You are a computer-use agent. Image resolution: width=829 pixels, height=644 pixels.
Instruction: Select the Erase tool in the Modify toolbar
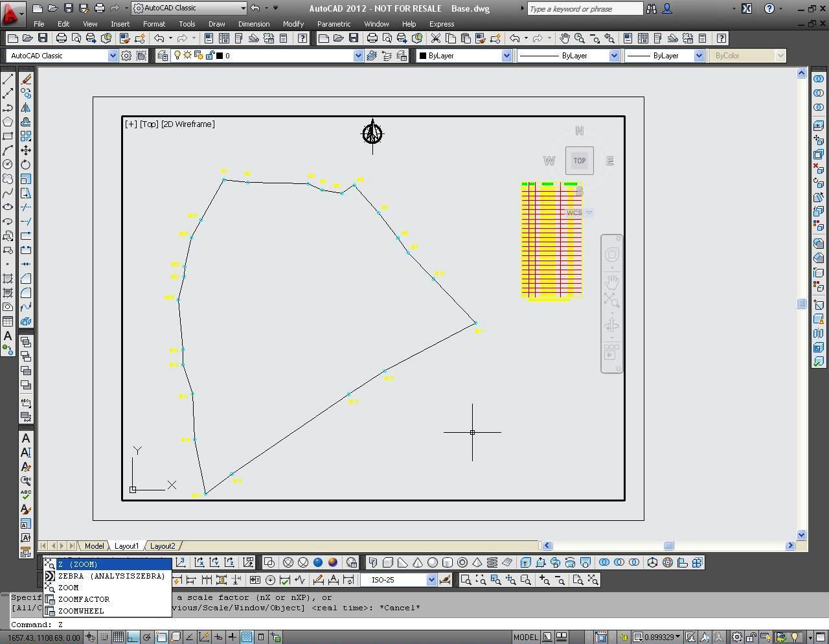point(27,78)
